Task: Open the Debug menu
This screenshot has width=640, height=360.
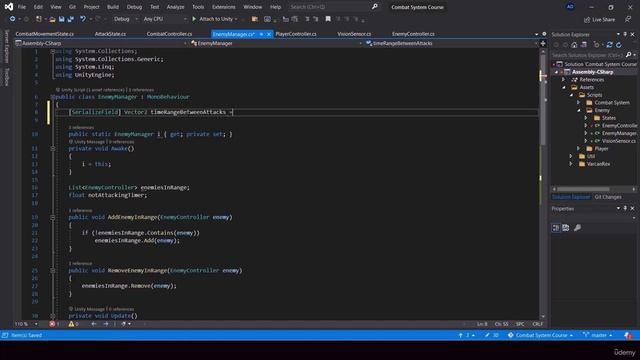Action: (x=134, y=7)
